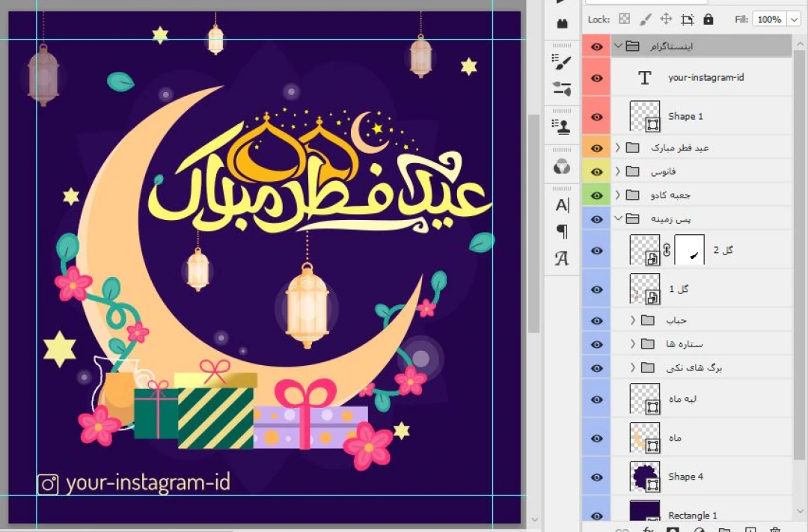Open the Clone Source panel icon
Image resolution: width=808 pixels, height=532 pixels.
562,125
